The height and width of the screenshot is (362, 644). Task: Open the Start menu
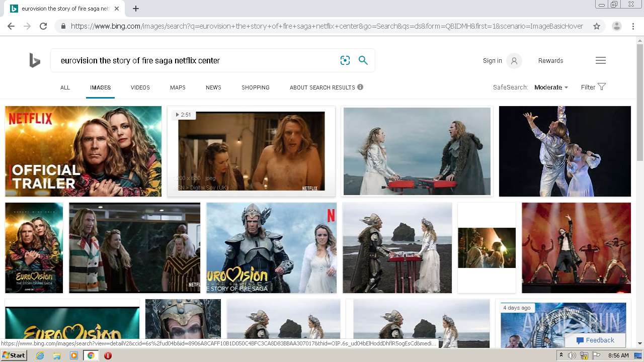(14, 355)
